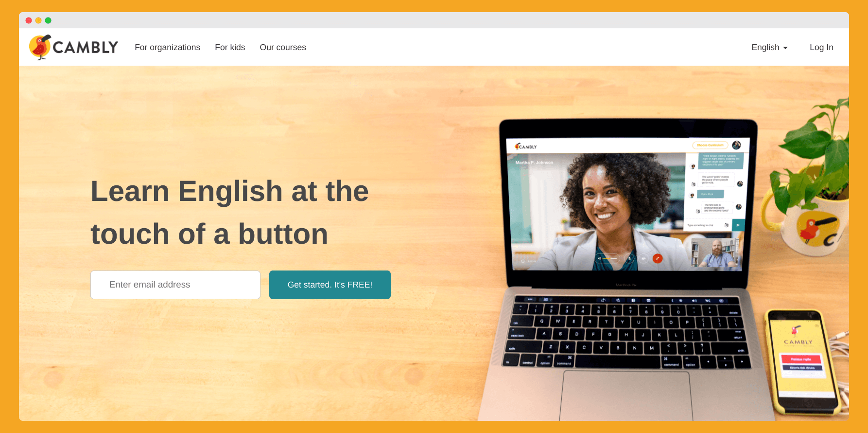This screenshot has height=433, width=868.
Task: Click the speaker volume icon in call controls
Action: (599, 258)
